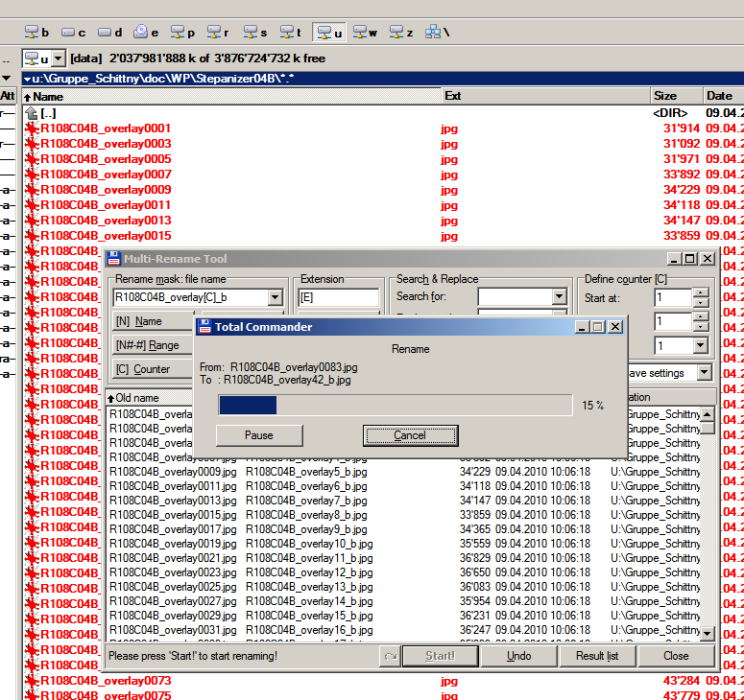The image size is (744, 700).
Task: Sort file panel by Name column
Action: (232, 96)
